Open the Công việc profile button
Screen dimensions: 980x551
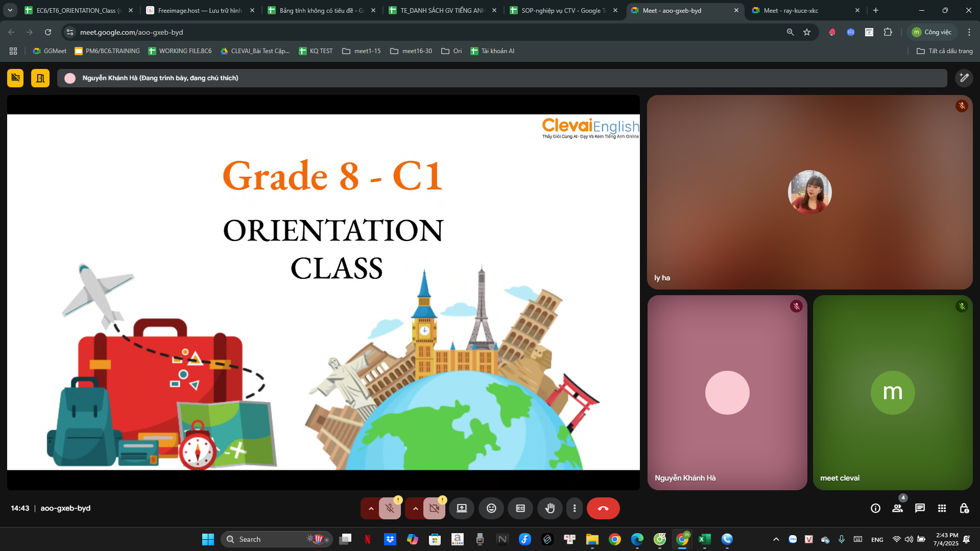932,32
